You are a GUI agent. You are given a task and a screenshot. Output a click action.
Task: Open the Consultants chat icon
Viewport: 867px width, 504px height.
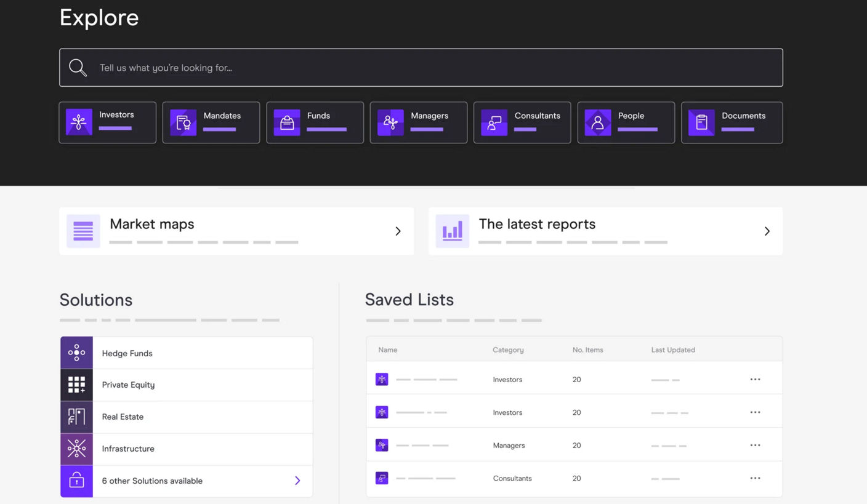tap(494, 122)
